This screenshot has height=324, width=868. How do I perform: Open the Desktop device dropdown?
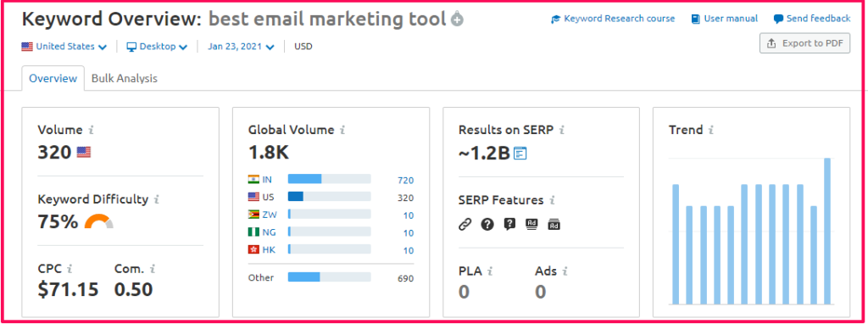157,47
